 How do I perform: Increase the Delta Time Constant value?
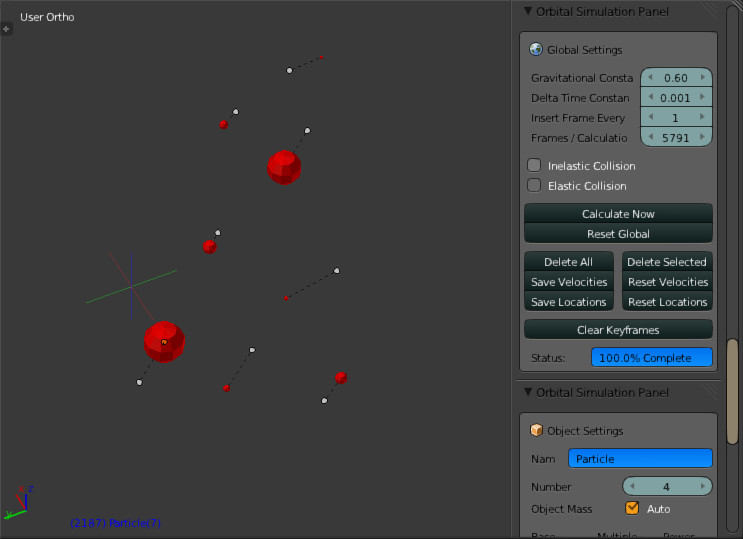703,97
